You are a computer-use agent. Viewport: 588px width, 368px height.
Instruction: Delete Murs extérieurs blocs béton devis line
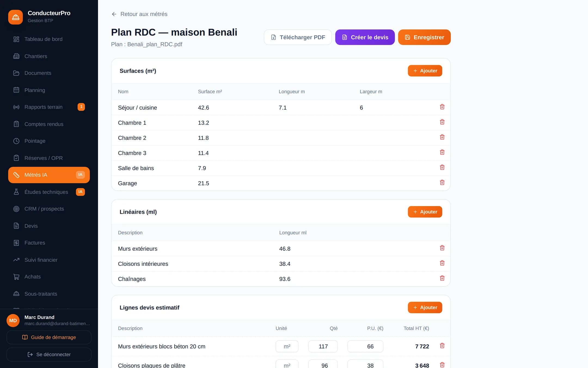(x=442, y=346)
